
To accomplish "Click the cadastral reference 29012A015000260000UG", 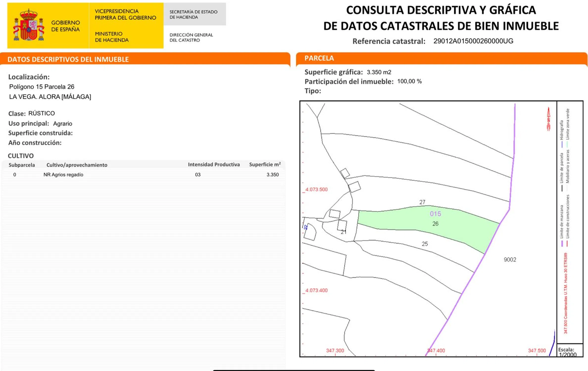I will pos(473,41).
